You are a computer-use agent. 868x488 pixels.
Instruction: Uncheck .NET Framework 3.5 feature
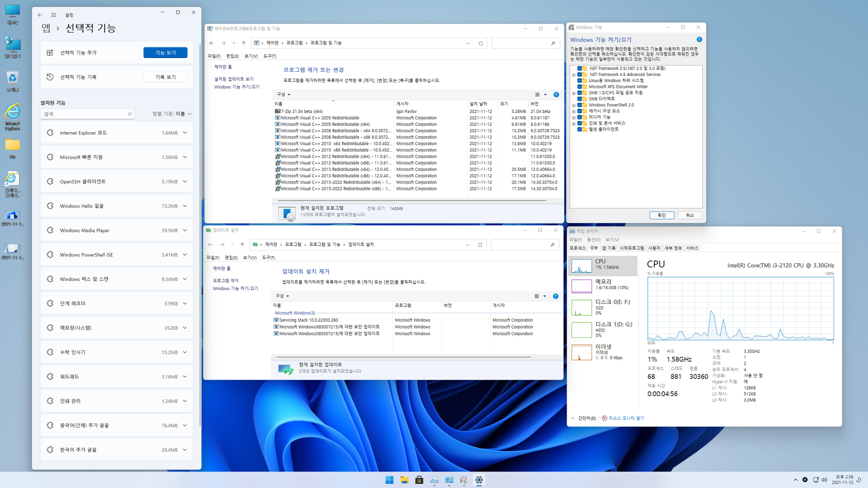[x=579, y=68]
